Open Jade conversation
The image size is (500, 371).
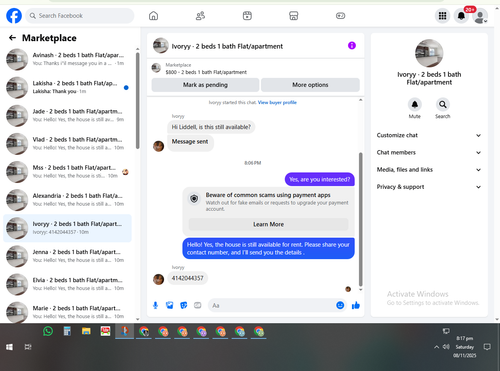click(x=68, y=115)
